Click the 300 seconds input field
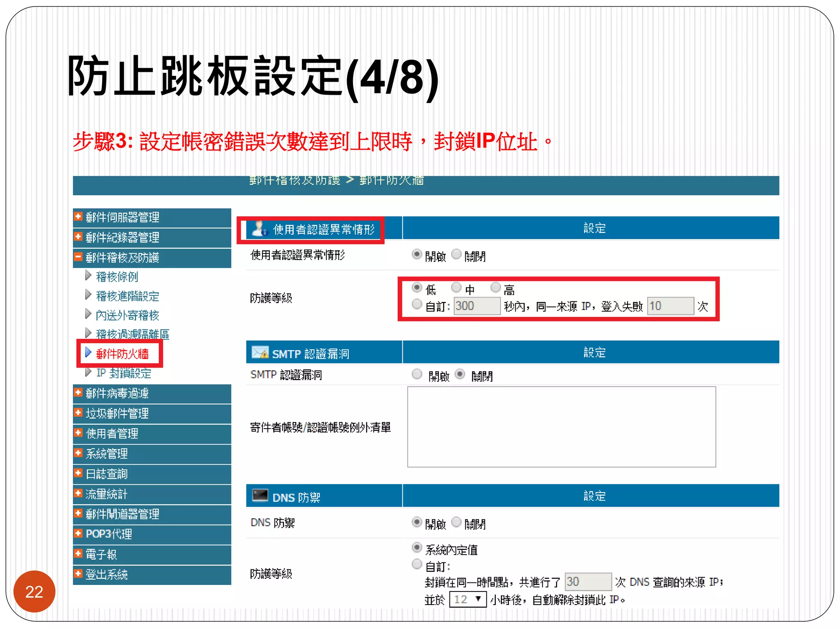The image size is (840, 630). pos(477,306)
